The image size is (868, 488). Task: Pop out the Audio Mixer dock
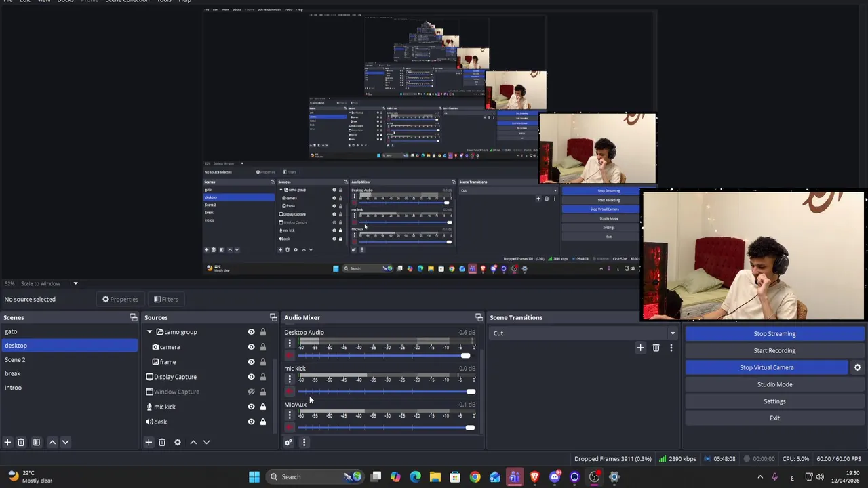click(479, 317)
